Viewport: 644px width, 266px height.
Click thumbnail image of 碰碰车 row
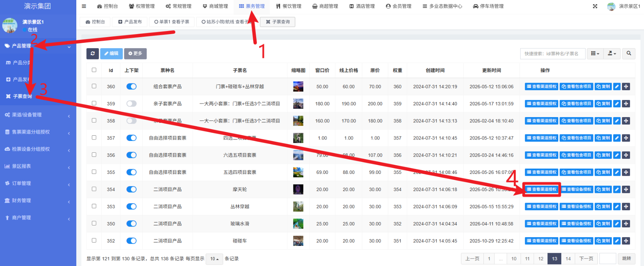click(298, 241)
